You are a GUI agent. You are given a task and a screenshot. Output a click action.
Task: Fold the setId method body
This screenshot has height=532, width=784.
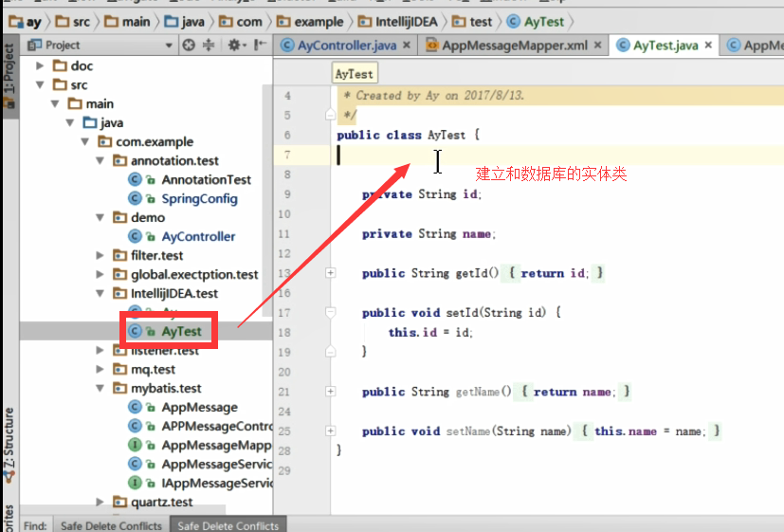coord(331,313)
